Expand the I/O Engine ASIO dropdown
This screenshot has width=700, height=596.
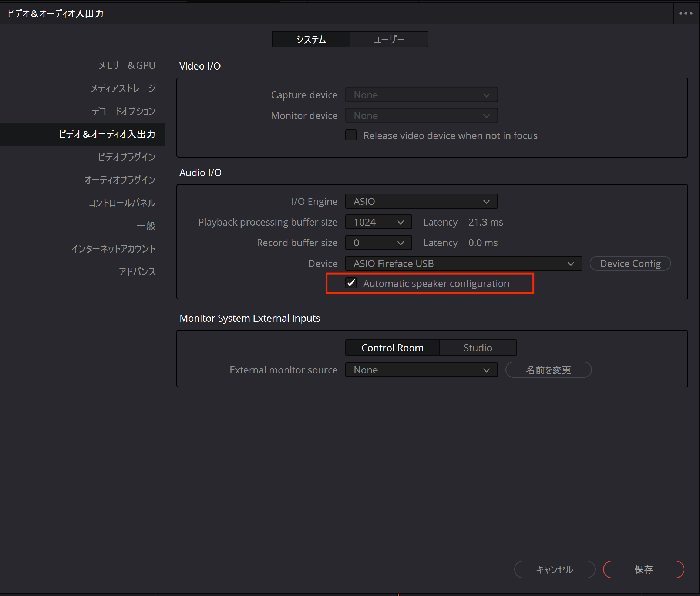click(421, 202)
